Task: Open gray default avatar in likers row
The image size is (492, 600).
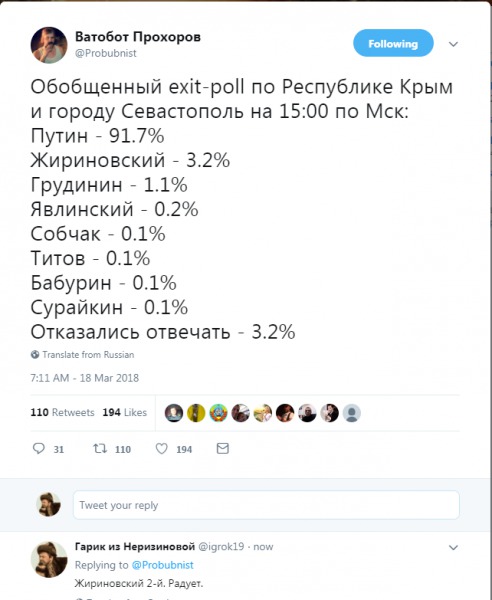Action: pos(352,413)
